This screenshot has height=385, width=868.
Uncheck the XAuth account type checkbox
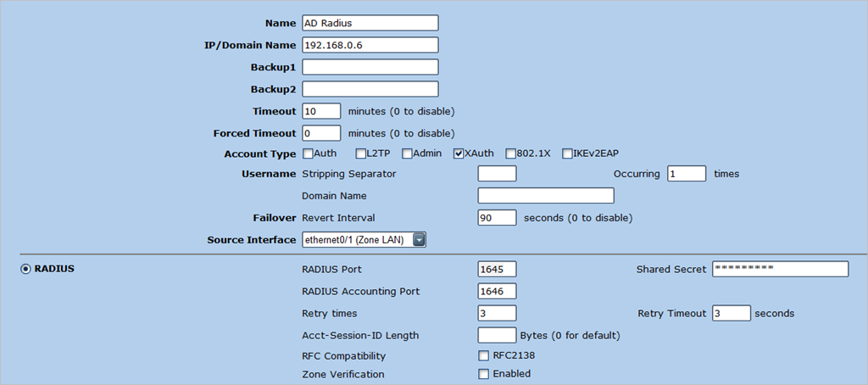click(x=459, y=153)
